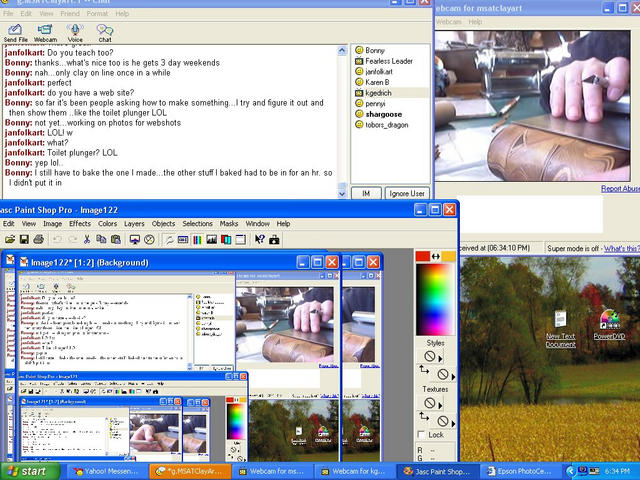Click the Cut scissors icon
Screen dimensions: 640x480
tap(87, 239)
